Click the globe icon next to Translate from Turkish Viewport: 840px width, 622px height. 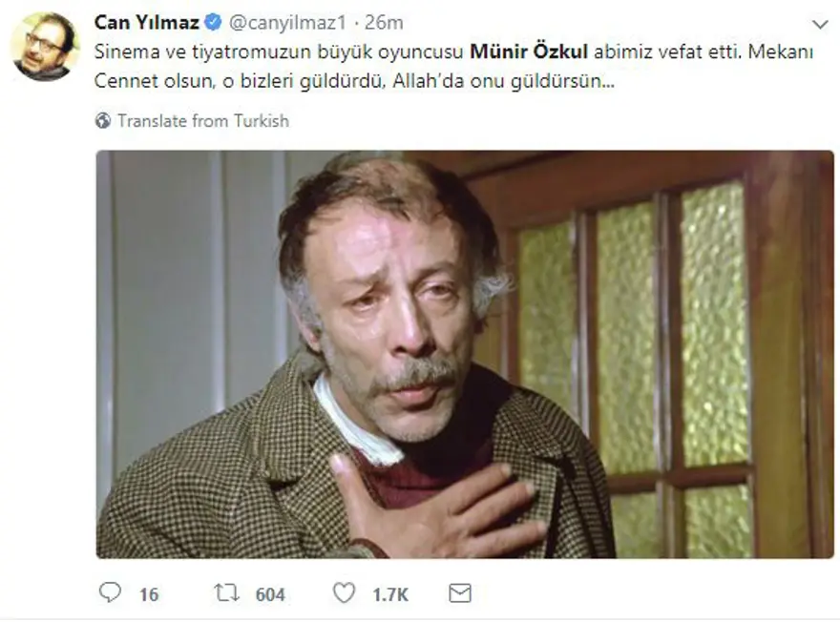(x=104, y=121)
